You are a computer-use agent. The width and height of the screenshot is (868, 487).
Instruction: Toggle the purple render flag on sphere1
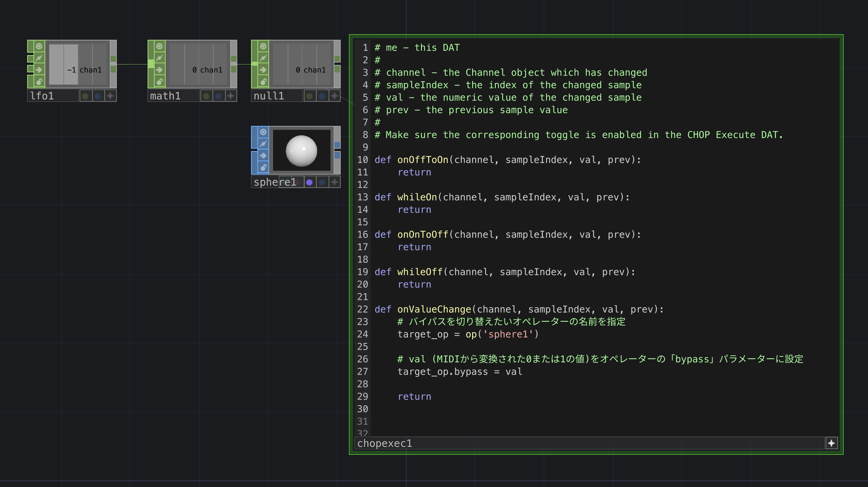coord(309,182)
